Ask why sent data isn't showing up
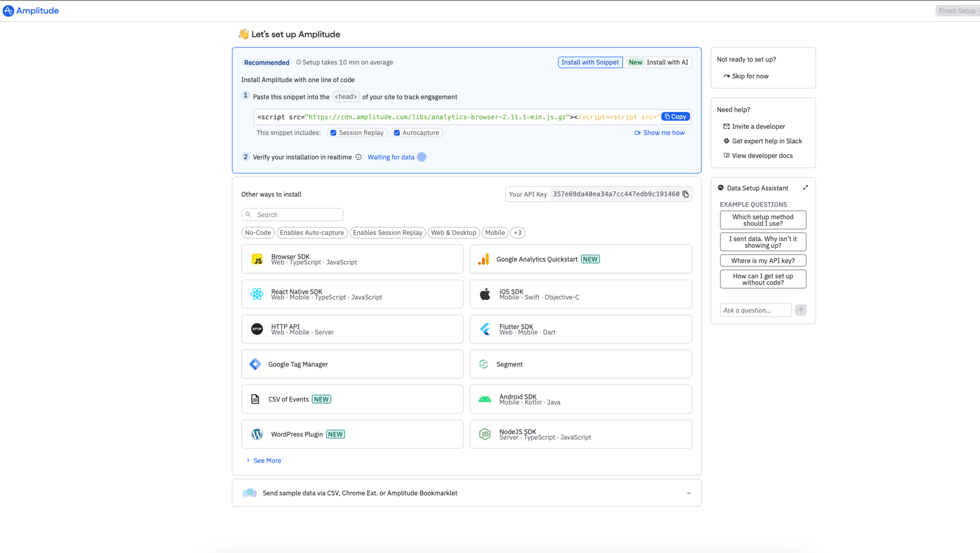 click(763, 242)
